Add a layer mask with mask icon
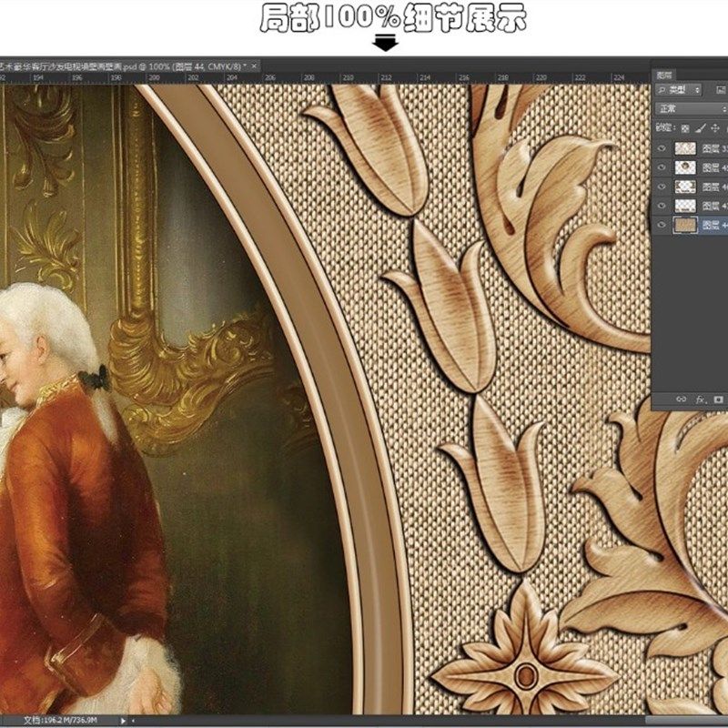Image resolution: width=728 pixels, height=728 pixels. [719, 399]
